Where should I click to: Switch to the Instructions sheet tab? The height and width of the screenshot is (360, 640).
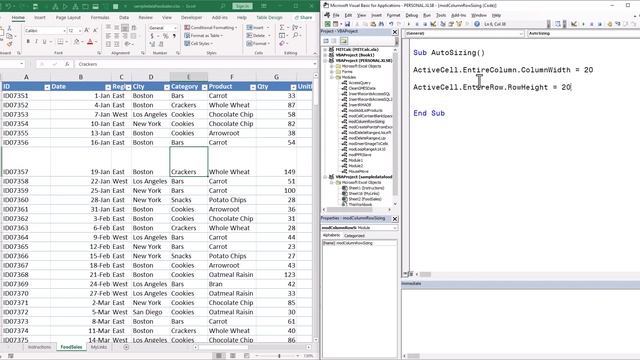pyautogui.click(x=39, y=347)
